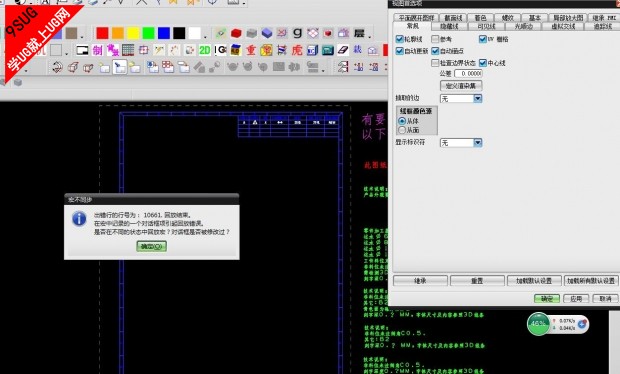Switch to the 可见线 tab
The image size is (620, 374).
coord(487,26)
